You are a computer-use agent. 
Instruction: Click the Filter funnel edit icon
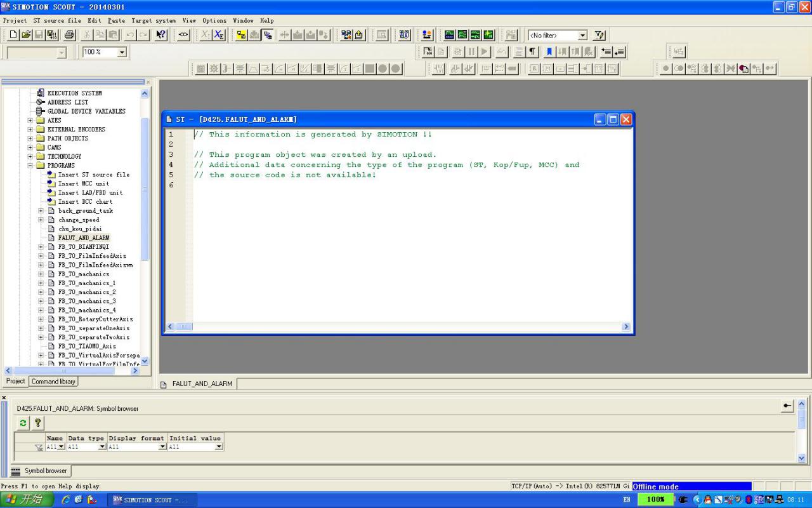(599, 35)
